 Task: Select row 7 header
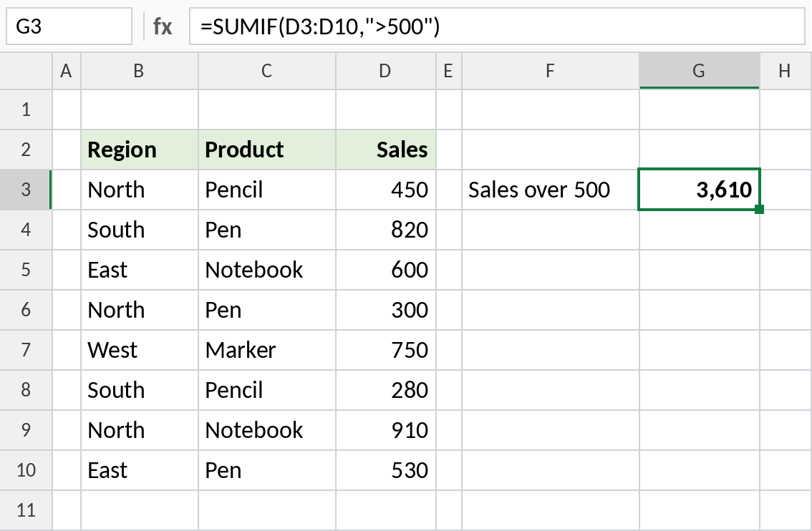[26, 350]
